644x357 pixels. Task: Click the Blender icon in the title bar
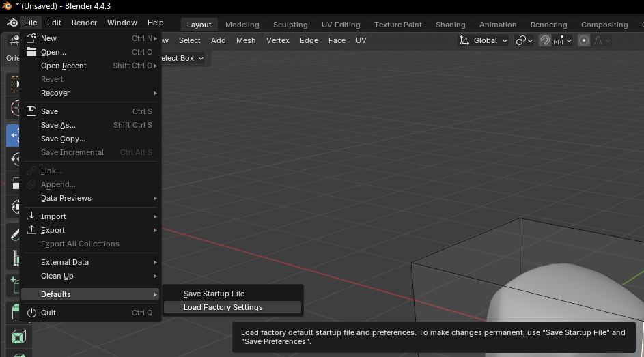click(7, 5)
